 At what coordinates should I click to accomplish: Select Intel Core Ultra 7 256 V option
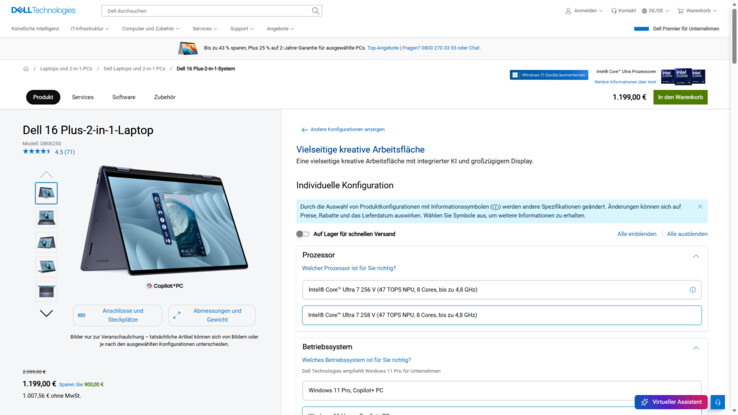coord(502,290)
